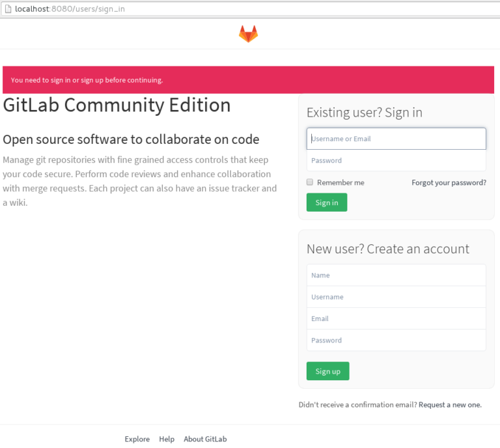Click the browser address bar URL
Viewport: 500px width, 448px height.
pyautogui.click(x=70, y=9)
